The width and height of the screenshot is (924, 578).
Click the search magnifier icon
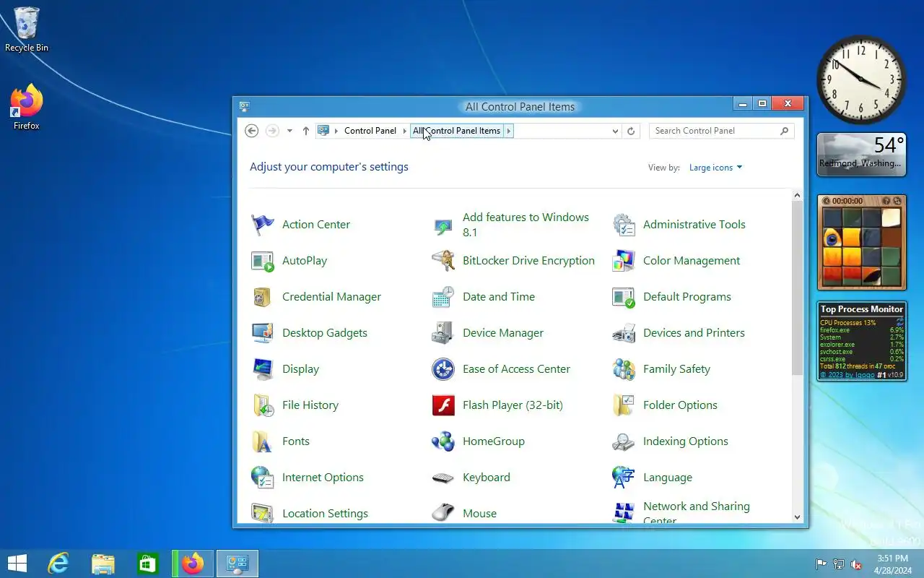785,131
